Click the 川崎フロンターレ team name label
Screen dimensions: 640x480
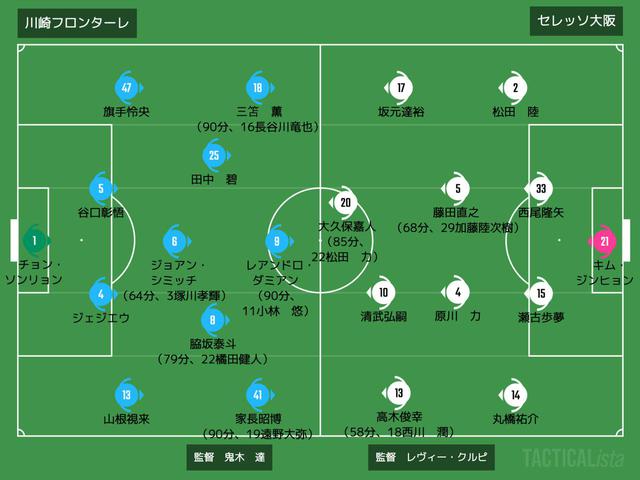(77, 22)
